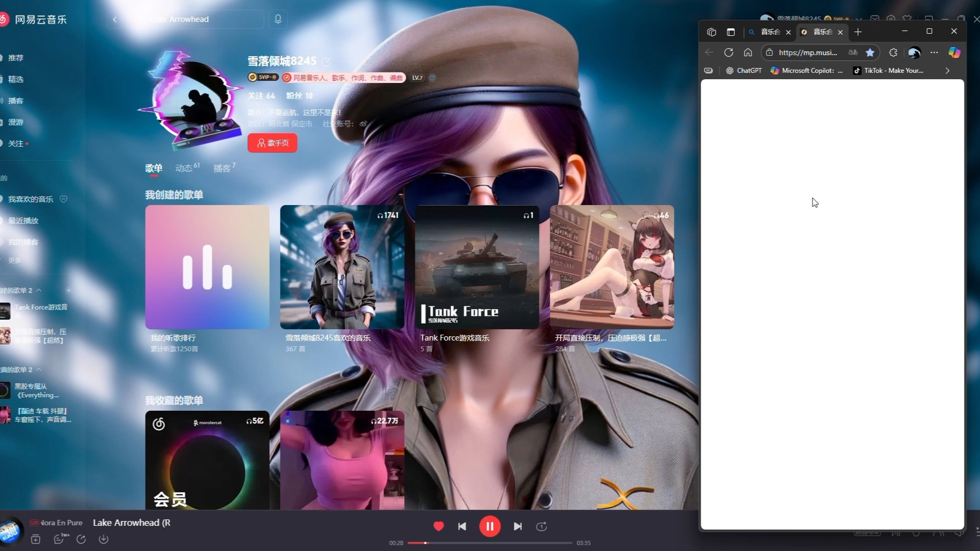Create new playlist with the plus icon
Screen dimensions: 980x551
tap(68, 290)
